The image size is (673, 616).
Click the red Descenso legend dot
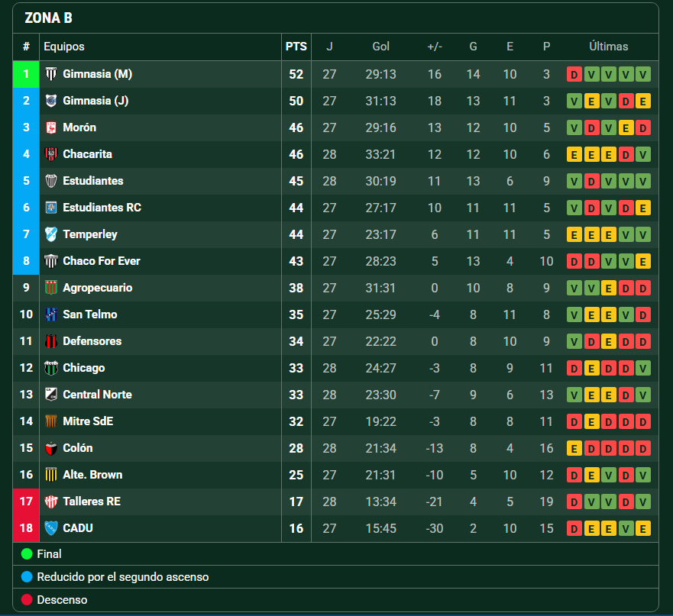pos(27,600)
